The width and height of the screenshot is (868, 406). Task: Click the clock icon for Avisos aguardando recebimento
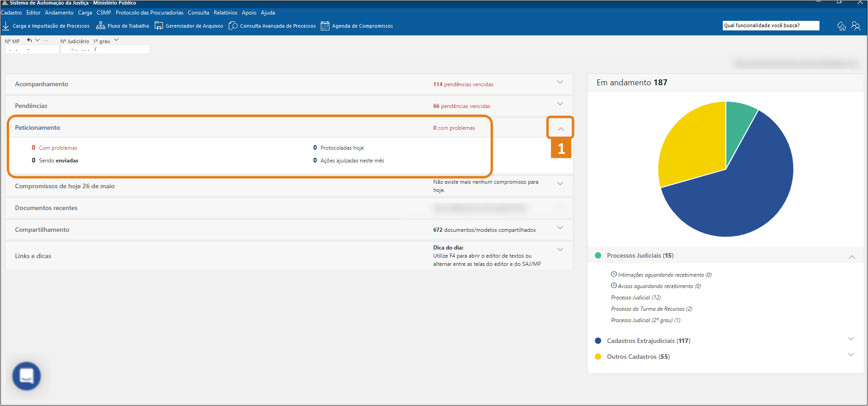click(x=614, y=285)
